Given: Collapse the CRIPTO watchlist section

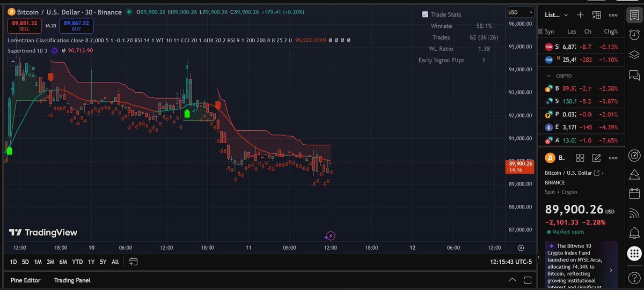Looking at the screenshot, I should (x=548, y=76).
